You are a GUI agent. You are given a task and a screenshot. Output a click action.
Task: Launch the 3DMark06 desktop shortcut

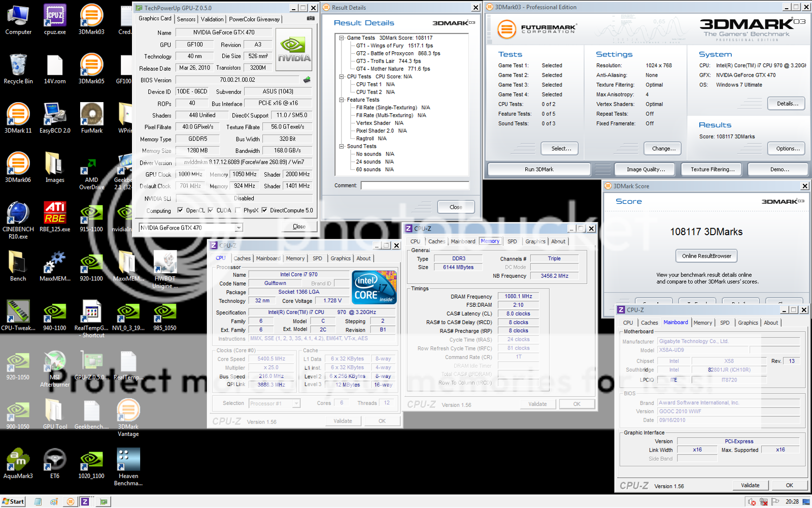pyautogui.click(x=18, y=168)
